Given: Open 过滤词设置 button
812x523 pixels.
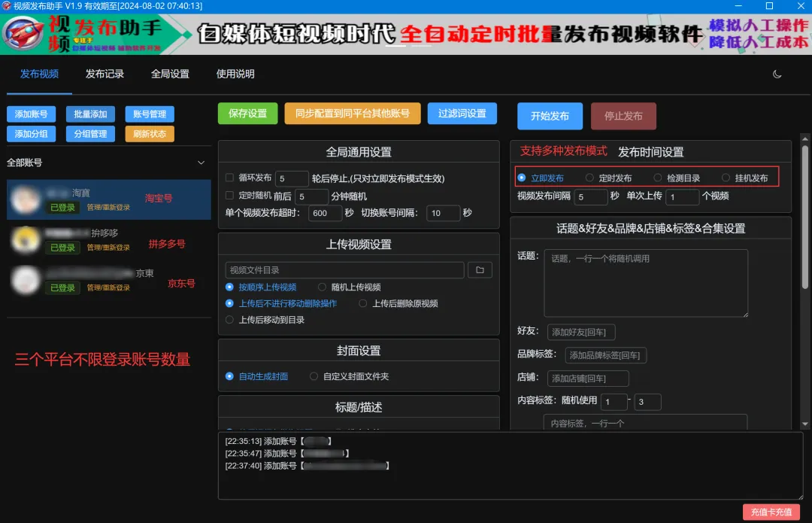Looking at the screenshot, I should click(462, 113).
